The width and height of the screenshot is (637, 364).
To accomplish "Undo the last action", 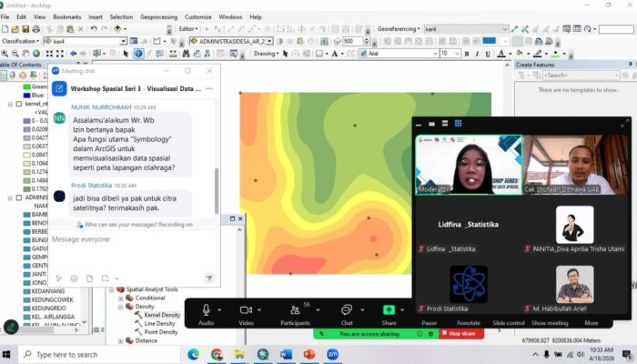I will coord(94,29).
